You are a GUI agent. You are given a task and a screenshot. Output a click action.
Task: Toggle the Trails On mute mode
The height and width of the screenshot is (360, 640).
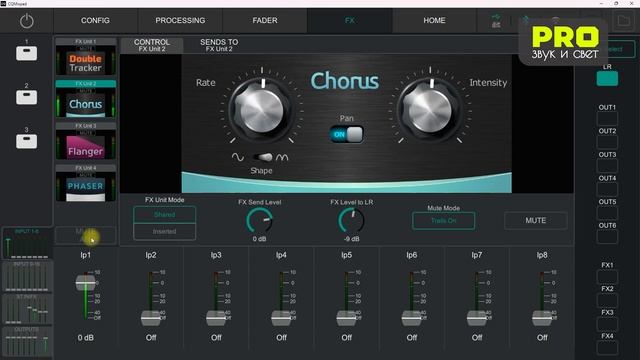click(x=444, y=221)
